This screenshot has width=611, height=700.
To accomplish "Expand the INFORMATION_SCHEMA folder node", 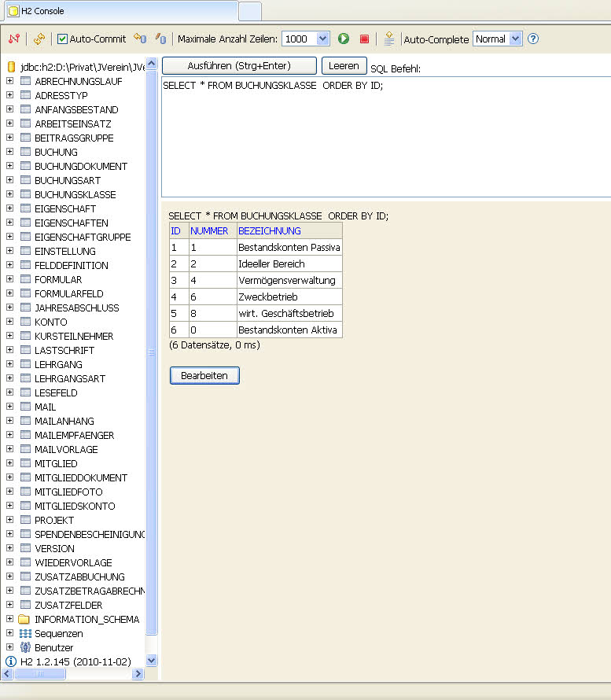I will 10,619.
